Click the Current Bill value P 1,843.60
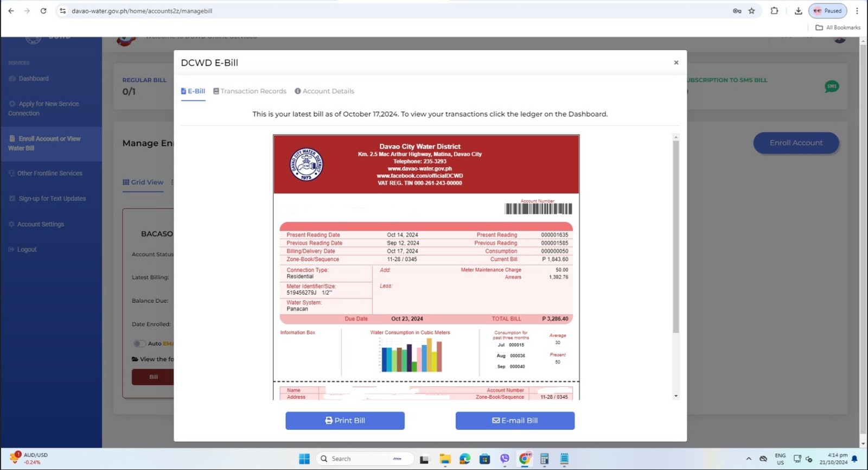Viewport: 868px width, 470px height. point(555,259)
